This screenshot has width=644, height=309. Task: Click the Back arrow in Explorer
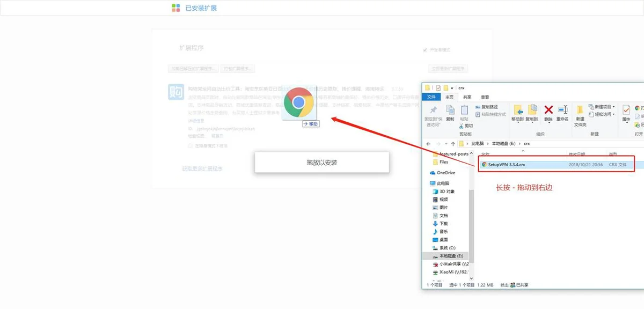[428, 144]
